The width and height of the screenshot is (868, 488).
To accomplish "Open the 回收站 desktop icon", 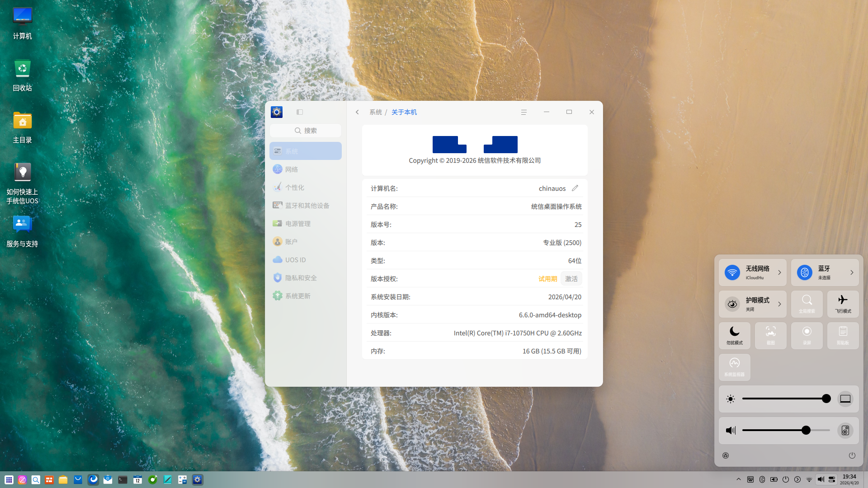I will (x=22, y=75).
